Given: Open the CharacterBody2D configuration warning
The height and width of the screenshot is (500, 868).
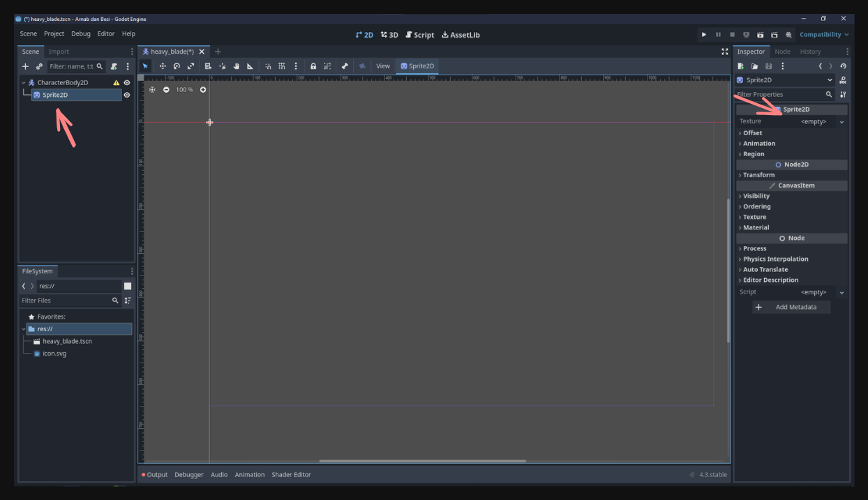Looking at the screenshot, I should coord(117,82).
